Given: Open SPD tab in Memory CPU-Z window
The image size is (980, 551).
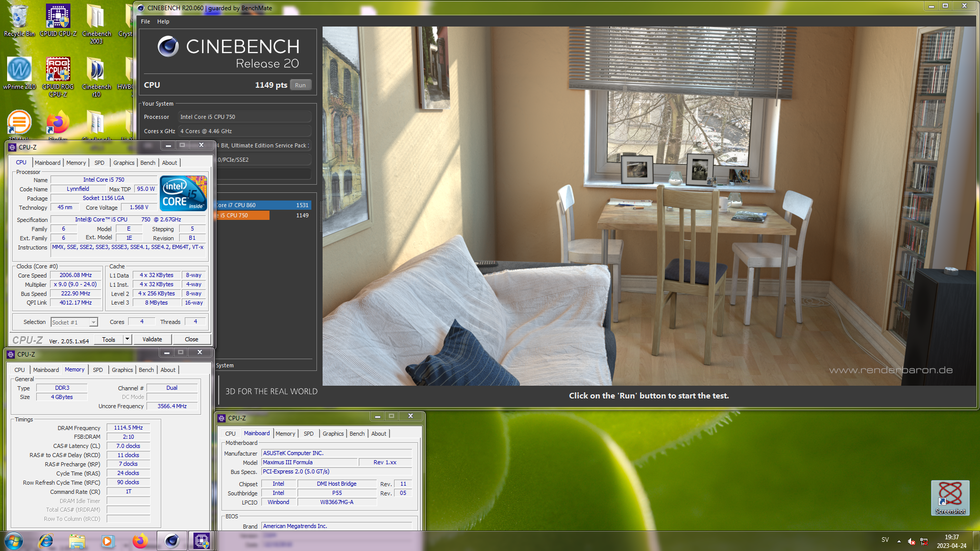Looking at the screenshot, I should pyautogui.click(x=98, y=370).
